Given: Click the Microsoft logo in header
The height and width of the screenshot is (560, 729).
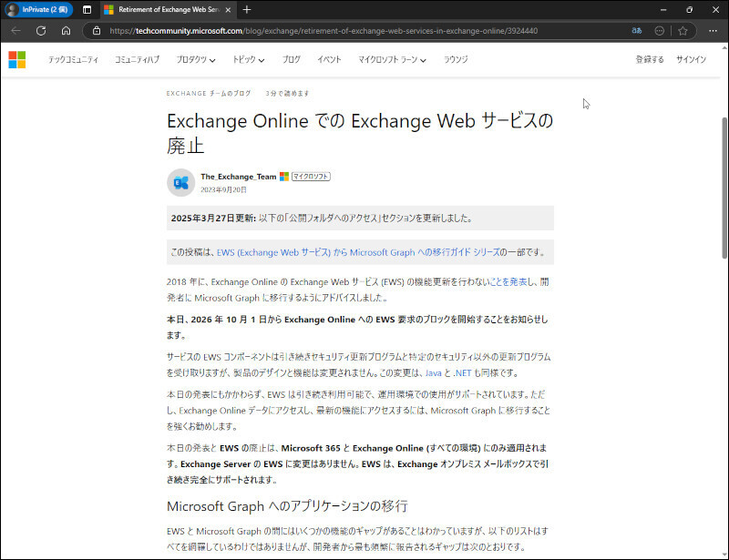Looking at the screenshot, I should point(17,59).
